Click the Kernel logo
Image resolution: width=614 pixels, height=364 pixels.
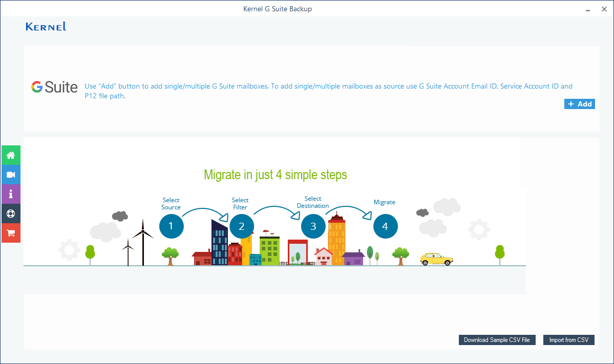click(46, 26)
